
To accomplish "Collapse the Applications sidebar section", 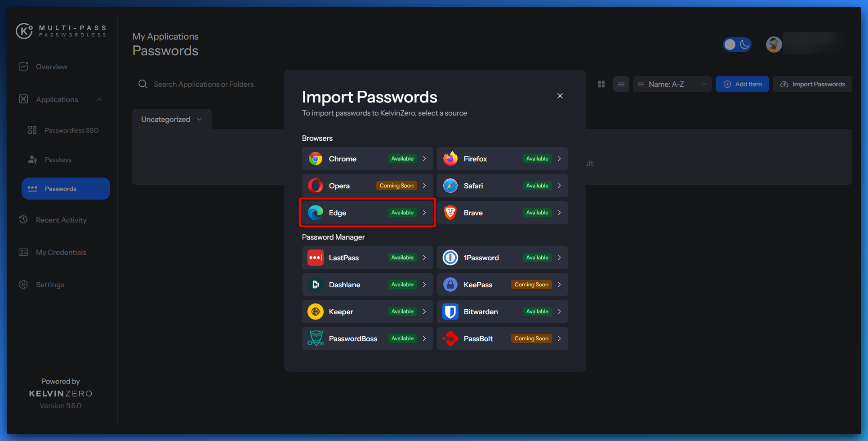I will [99, 99].
